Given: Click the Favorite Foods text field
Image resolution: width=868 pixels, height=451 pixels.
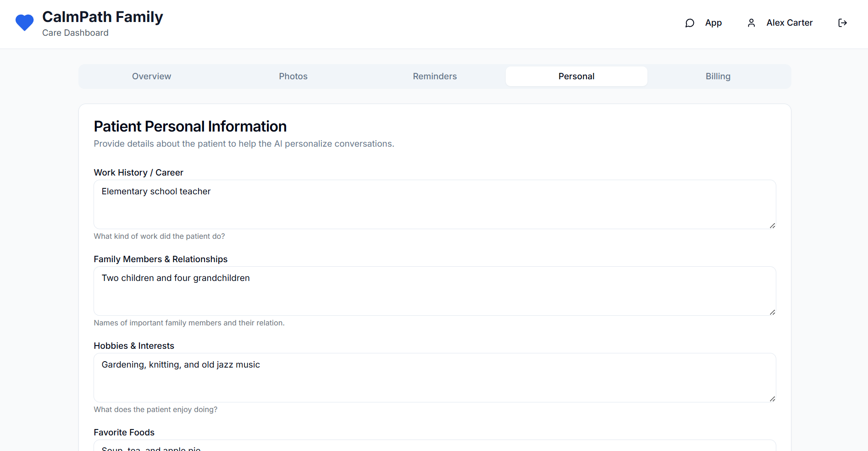Looking at the screenshot, I should click(434, 446).
